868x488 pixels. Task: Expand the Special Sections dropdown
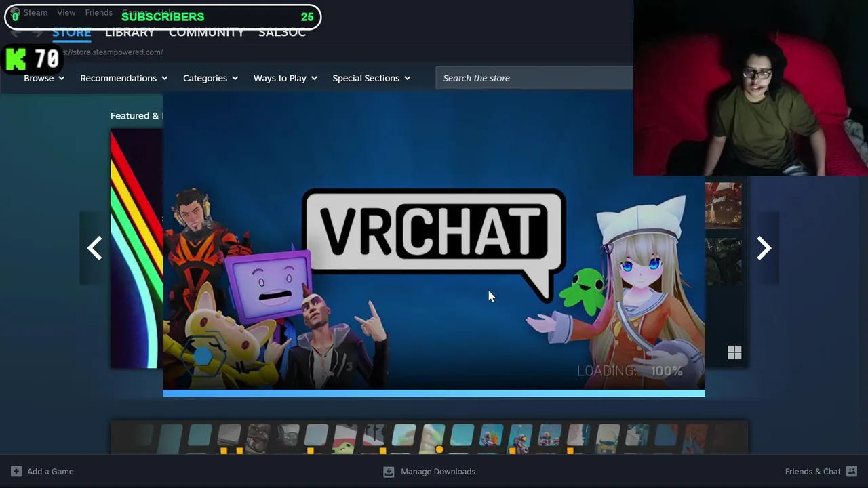pos(371,78)
